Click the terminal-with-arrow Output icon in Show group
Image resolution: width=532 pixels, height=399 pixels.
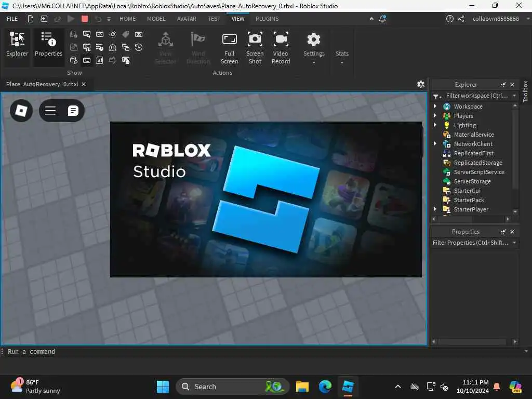(87, 34)
